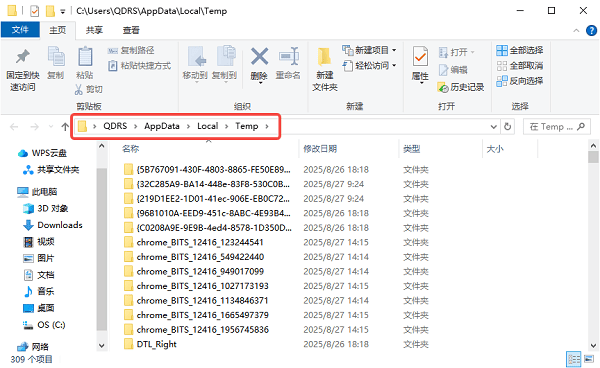Viewport: 600px width, 368px height.
Task: Click the Edit (编辑) ribbon button
Action: click(453, 70)
